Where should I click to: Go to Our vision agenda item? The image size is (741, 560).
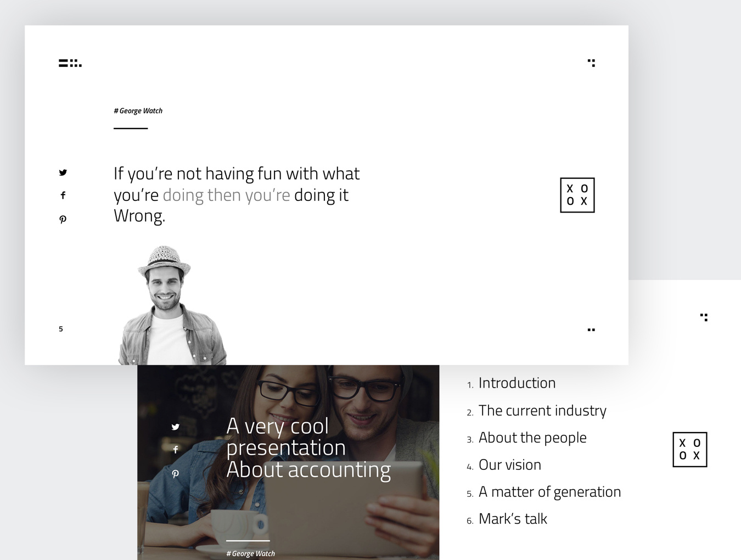coord(509,465)
